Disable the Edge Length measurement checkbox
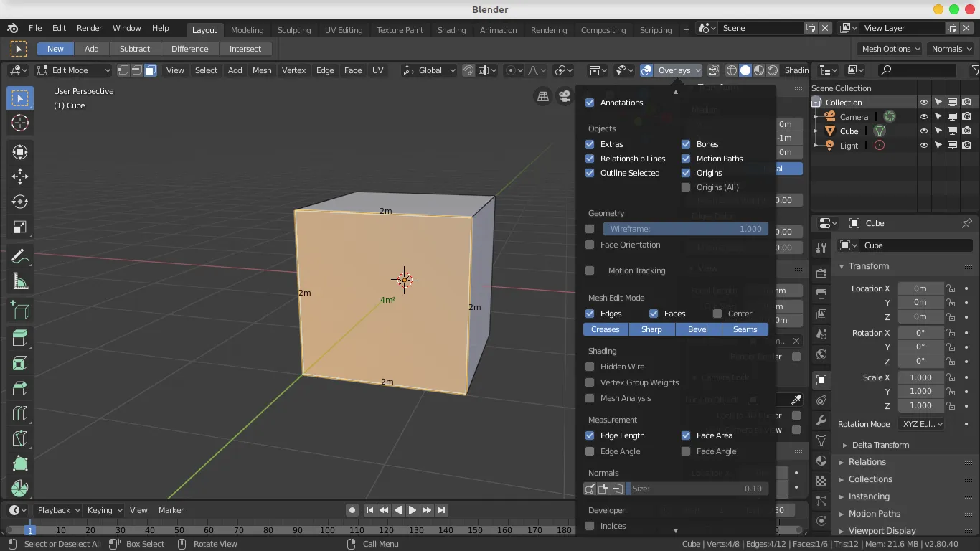The width and height of the screenshot is (980, 551). [590, 435]
